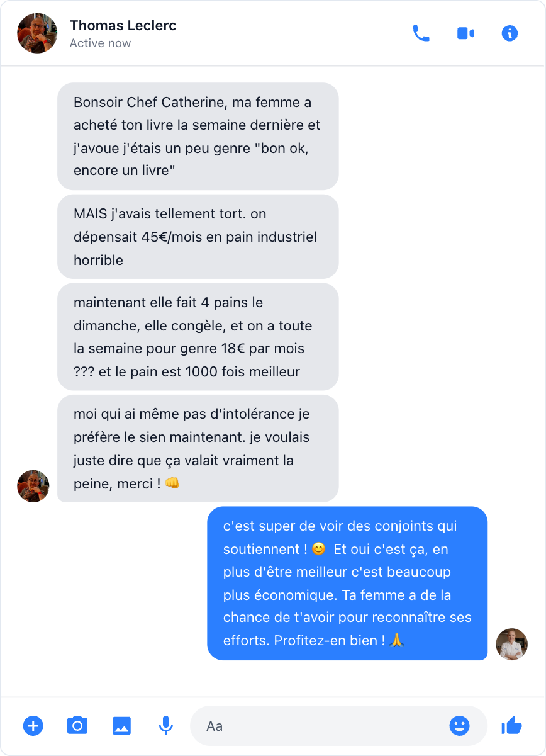546x756 pixels.
Task: Send a thumbs-up like
Action: (511, 726)
